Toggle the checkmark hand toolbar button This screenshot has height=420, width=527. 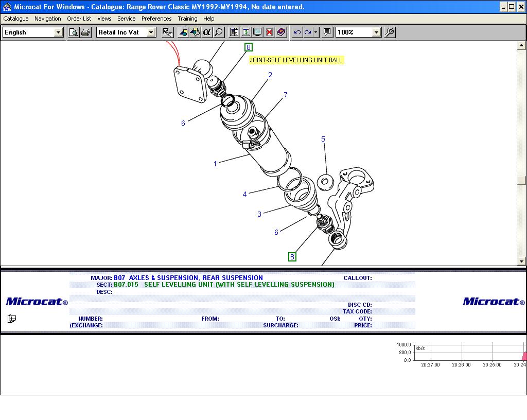pyautogui.click(x=167, y=32)
